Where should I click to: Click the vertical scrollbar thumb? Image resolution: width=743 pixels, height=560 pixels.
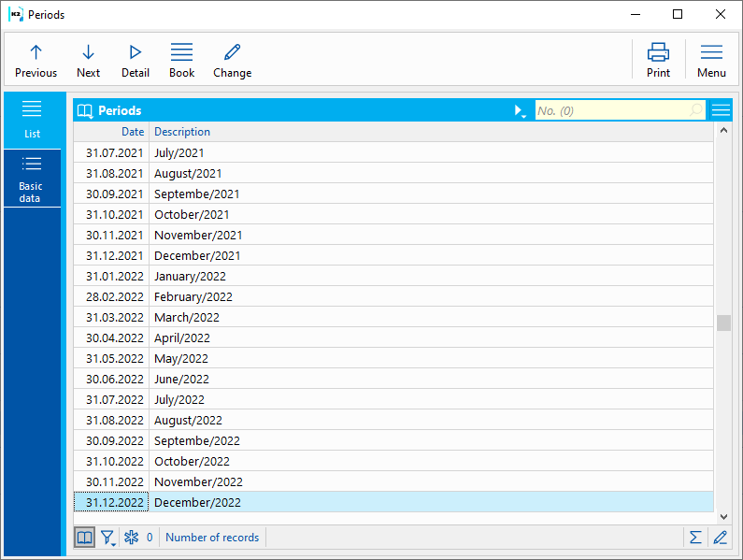(723, 323)
